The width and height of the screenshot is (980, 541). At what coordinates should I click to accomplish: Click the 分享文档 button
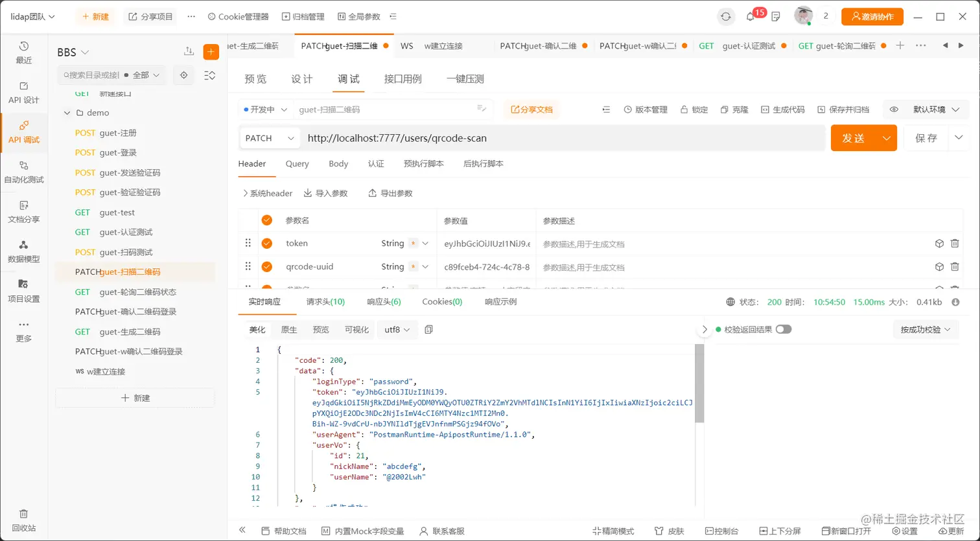tap(531, 109)
